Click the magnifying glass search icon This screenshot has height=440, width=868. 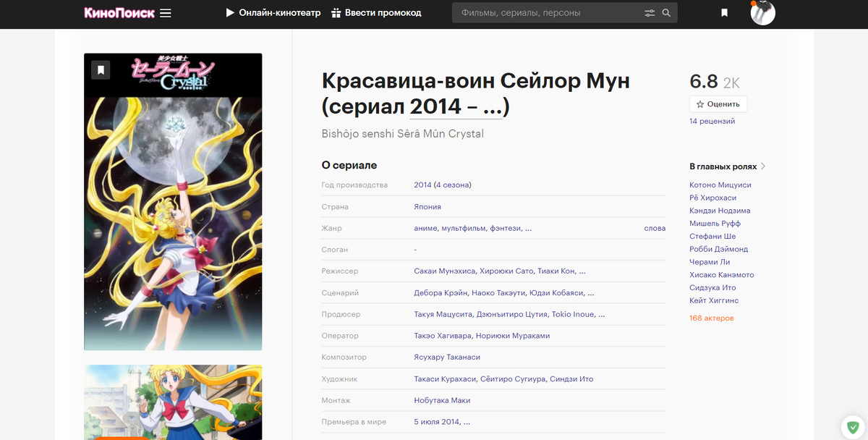[x=666, y=13]
